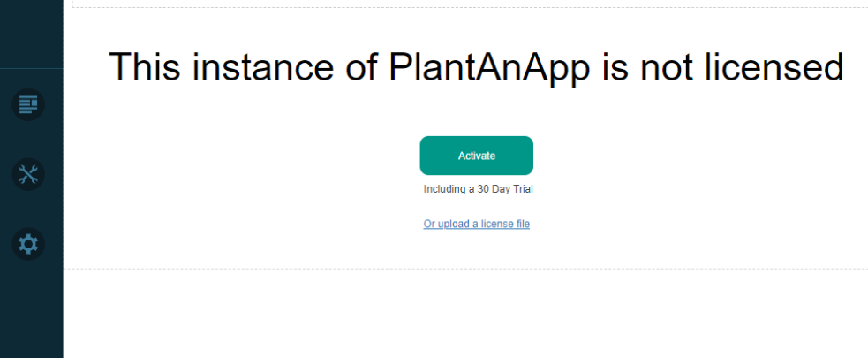Select the text-lines page icon in persona bar
Image resolution: width=868 pixels, height=358 pixels.
[28, 104]
